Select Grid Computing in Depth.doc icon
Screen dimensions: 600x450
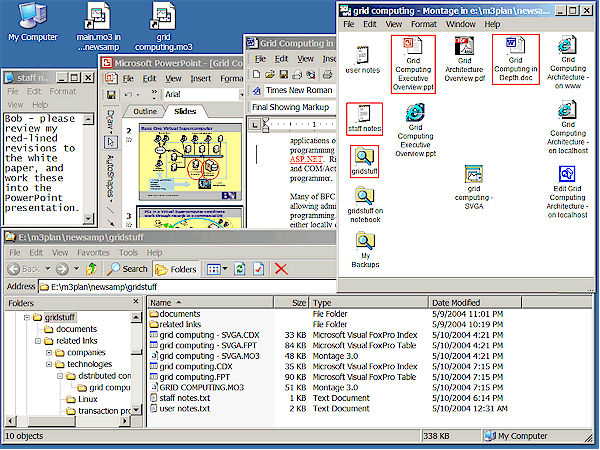(x=515, y=59)
